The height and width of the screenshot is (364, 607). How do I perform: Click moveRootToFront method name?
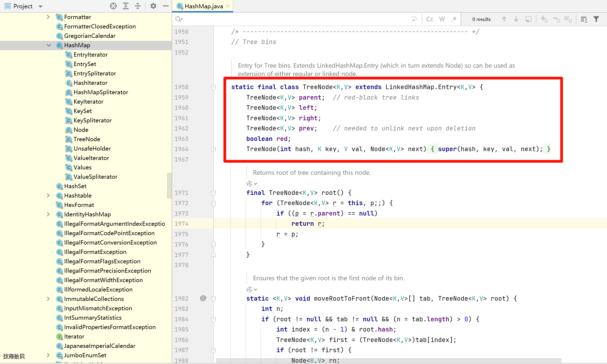click(342, 299)
